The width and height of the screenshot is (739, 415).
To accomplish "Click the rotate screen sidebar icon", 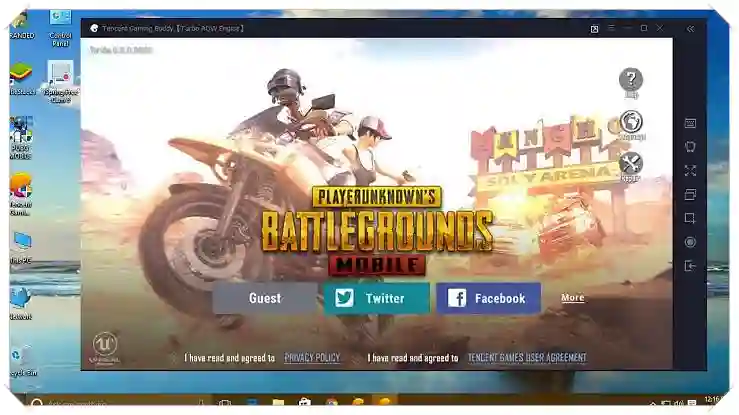I will (x=690, y=147).
